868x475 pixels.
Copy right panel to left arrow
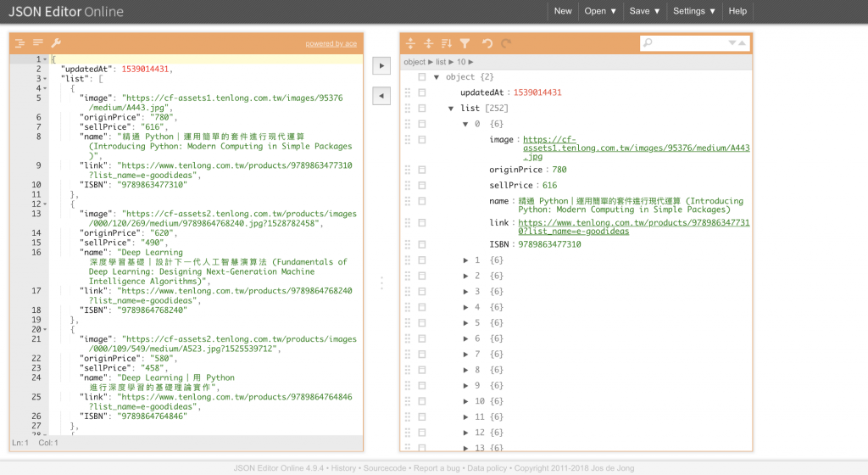click(x=381, y=96)
